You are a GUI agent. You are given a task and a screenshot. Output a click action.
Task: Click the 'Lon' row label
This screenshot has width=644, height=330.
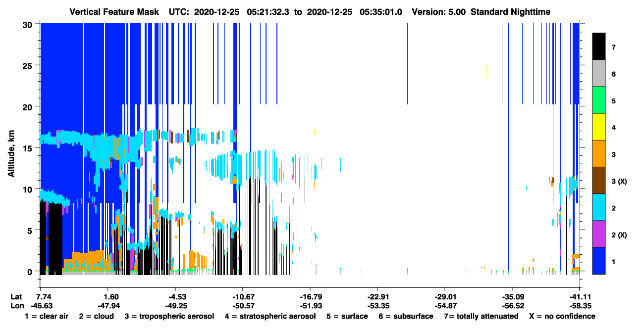(x=16, y=306)
